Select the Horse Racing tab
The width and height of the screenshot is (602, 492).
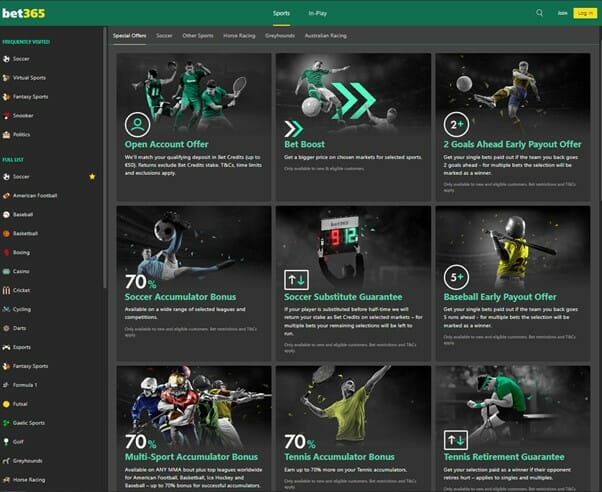(239, 36)
